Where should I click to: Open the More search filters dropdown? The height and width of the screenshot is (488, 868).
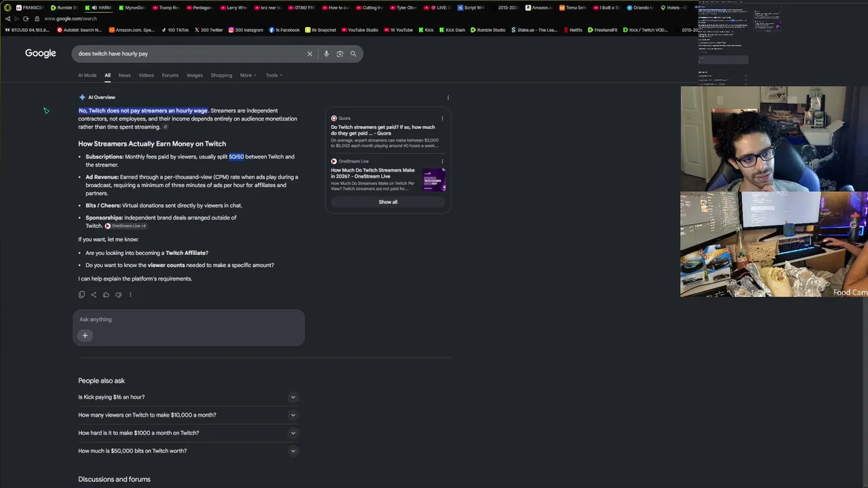tap(248, 75)
